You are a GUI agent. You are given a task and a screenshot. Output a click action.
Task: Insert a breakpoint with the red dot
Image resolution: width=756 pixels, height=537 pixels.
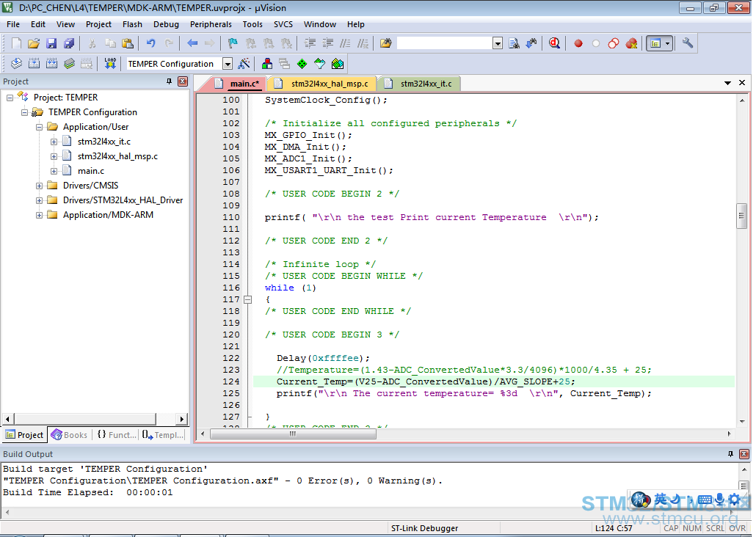click(x=578, y=43)
